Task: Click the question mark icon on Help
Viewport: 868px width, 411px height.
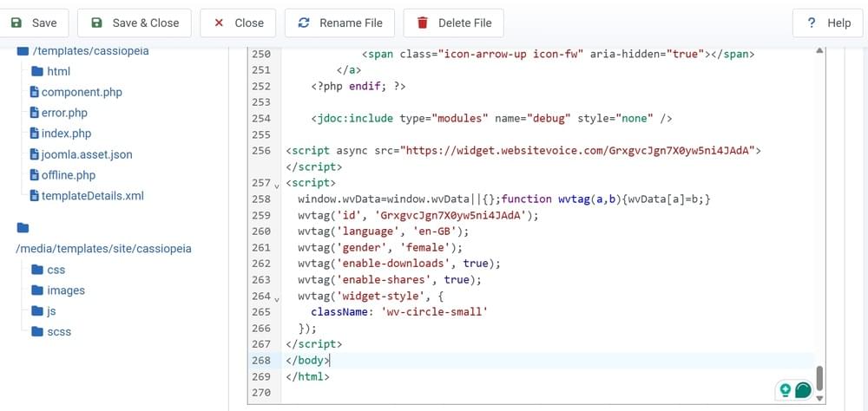Action: 812,23
